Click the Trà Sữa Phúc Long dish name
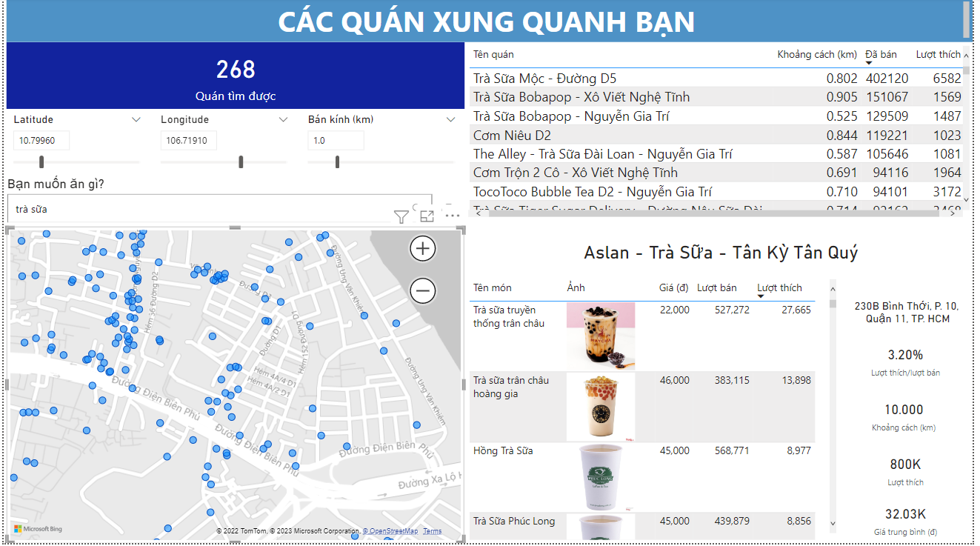Screen dimensions: 980x546 coord(514,521)
